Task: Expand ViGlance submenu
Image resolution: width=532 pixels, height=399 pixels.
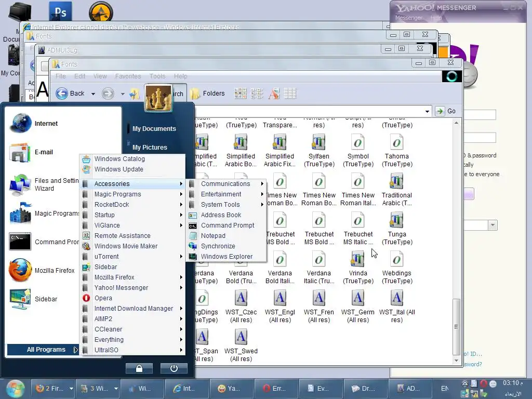Action: (132, 225)
